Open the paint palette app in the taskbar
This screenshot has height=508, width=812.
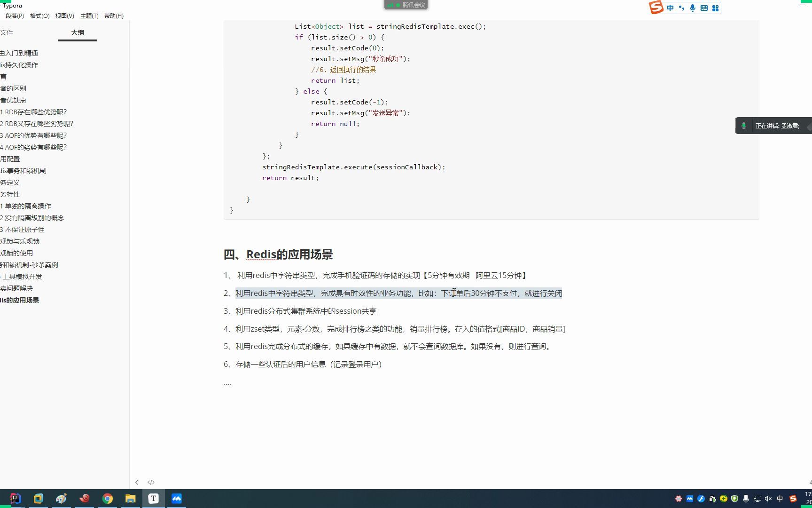pos(61,499)
